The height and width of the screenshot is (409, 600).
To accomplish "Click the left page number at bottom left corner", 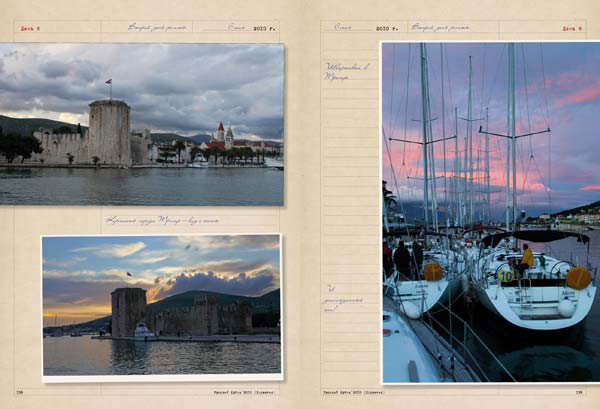I will click(x=20, y=392).
